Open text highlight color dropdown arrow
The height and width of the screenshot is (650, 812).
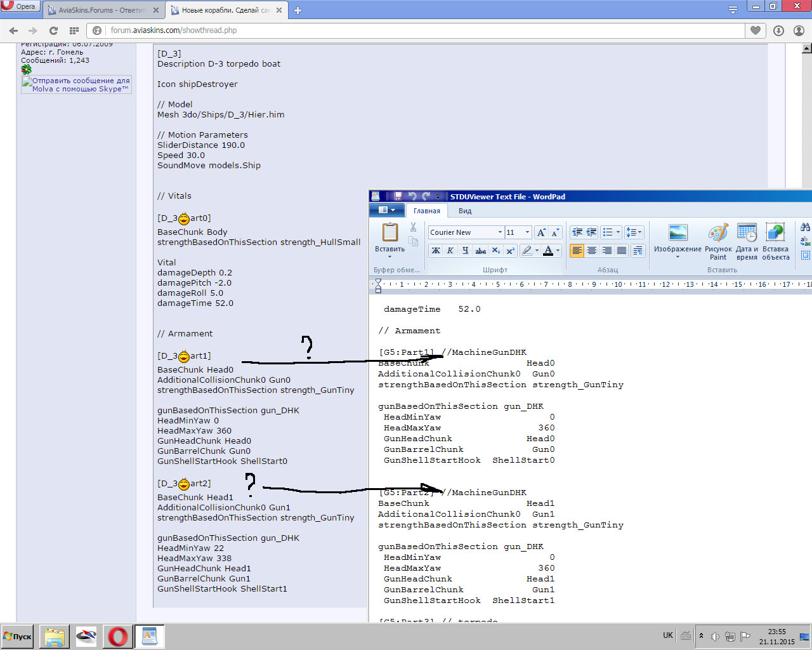(x=537, y=251)
